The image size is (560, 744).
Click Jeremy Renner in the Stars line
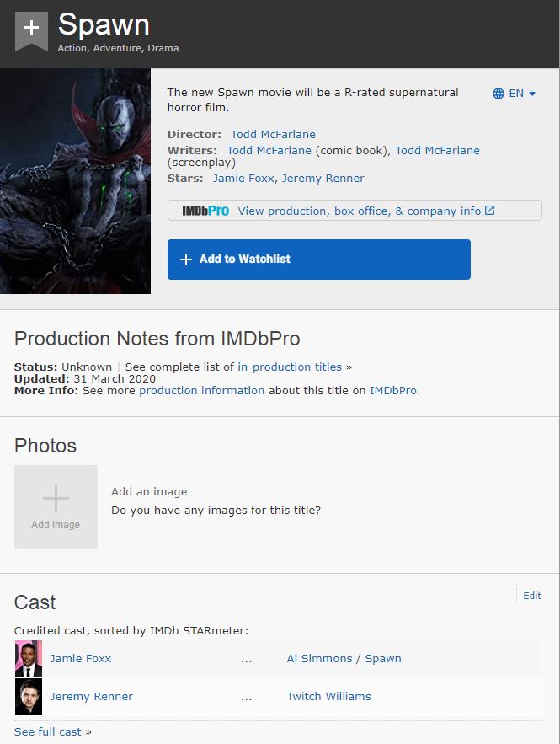[x=323, y=178]
